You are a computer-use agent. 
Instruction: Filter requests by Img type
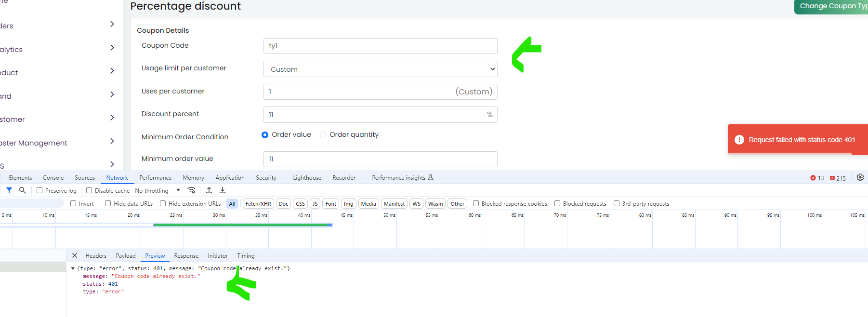(x=349, y=204)
